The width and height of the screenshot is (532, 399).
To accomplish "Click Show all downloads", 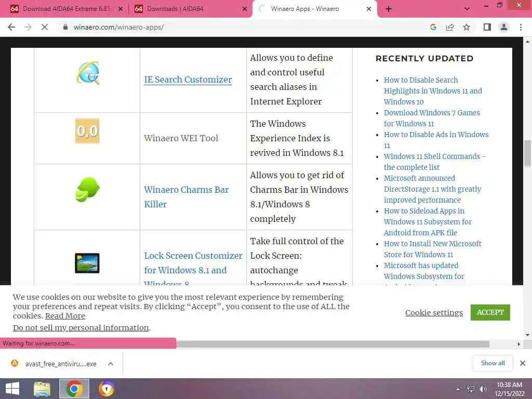I will 493,363.
